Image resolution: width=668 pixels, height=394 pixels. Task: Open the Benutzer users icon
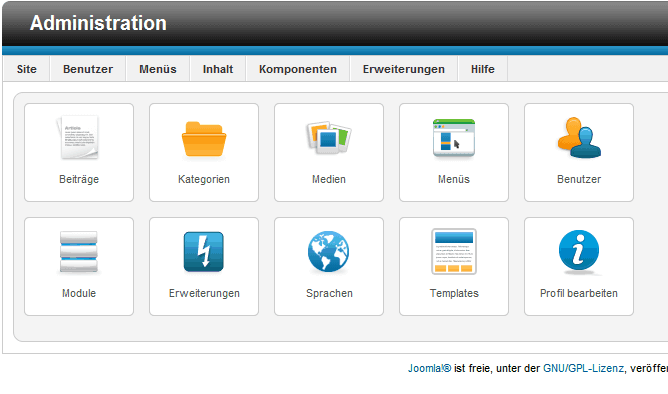point(579,138)
